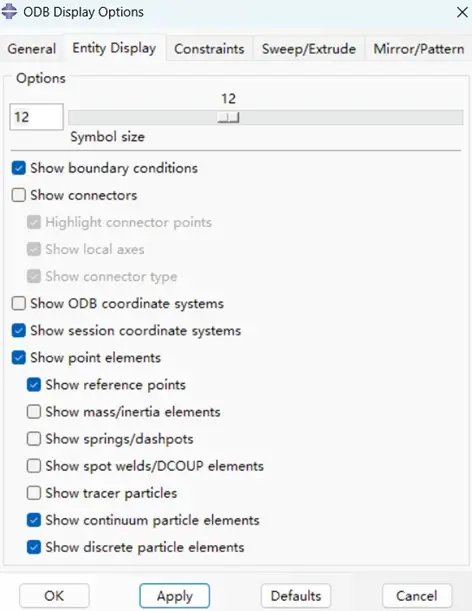This screenshot has width=472, height=611.
Task: Click the Apply button
Action: click(175, 596)
